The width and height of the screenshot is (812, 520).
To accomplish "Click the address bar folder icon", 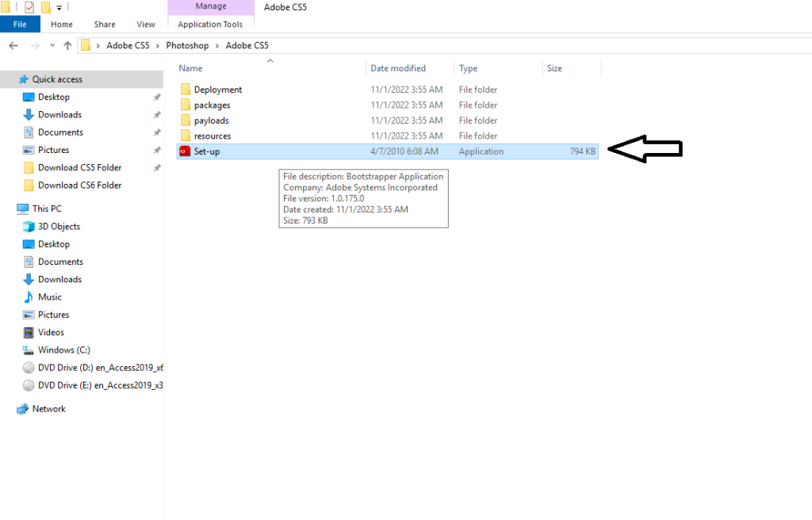I will tap(86, 45).
